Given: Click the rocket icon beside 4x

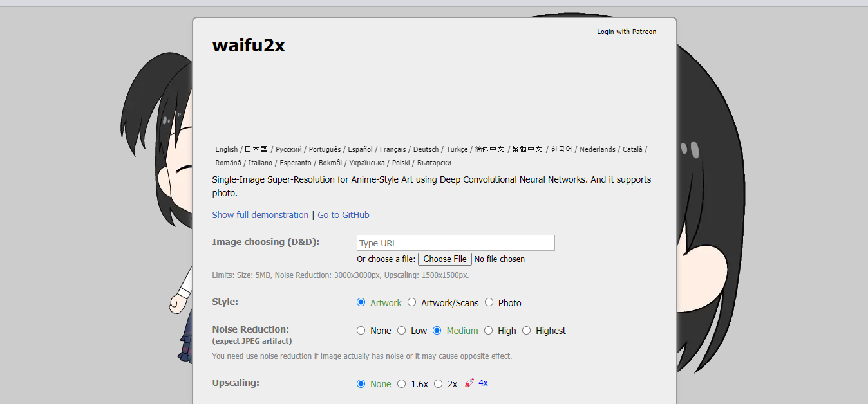Looking at the screenshot, I should tap(469, 383).
